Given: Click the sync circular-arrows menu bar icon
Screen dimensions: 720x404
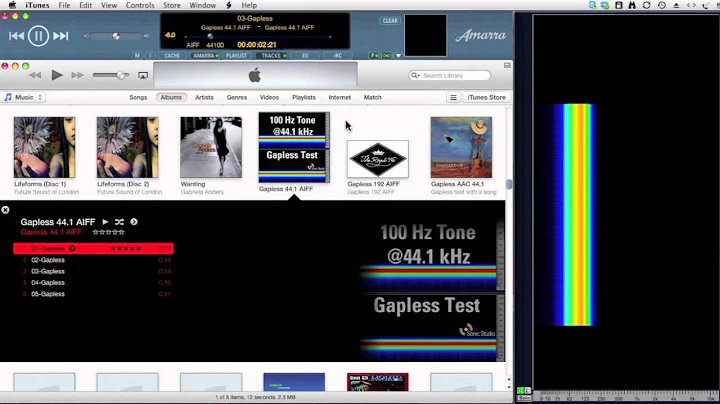Looking at the screenshot, I should click(x=647, y=5).
